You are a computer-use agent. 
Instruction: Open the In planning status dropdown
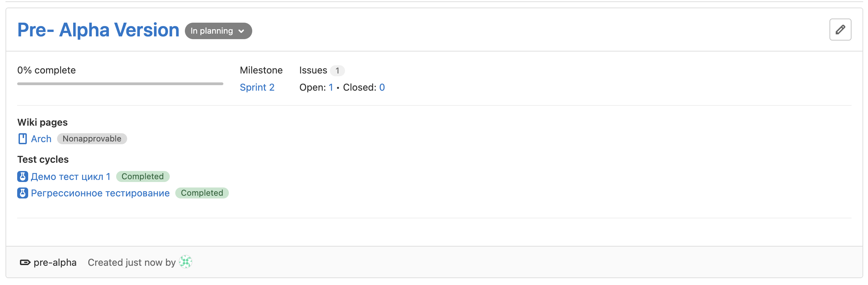click(x=218, y=31)
